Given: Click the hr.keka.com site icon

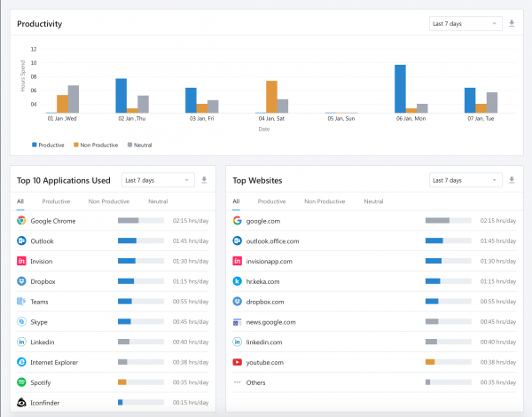Looking at the screenshot, I should pos(237,281).
